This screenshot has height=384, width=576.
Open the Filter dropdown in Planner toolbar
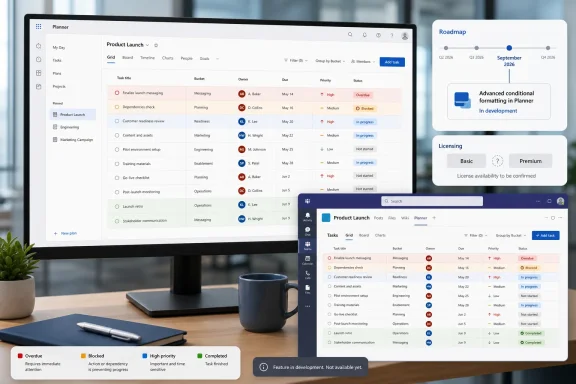tap(296, 60)
